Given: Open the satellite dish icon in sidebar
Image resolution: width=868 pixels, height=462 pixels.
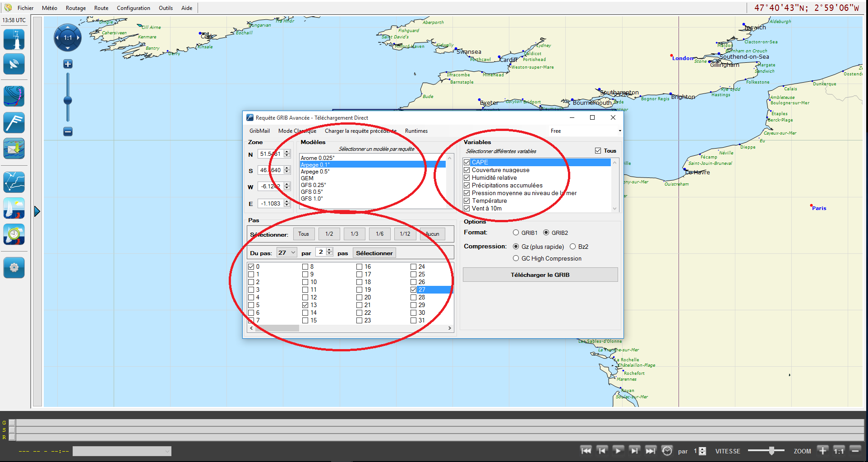Looking at the screenshot, I should pyautogui.click(x=14, y=64).
